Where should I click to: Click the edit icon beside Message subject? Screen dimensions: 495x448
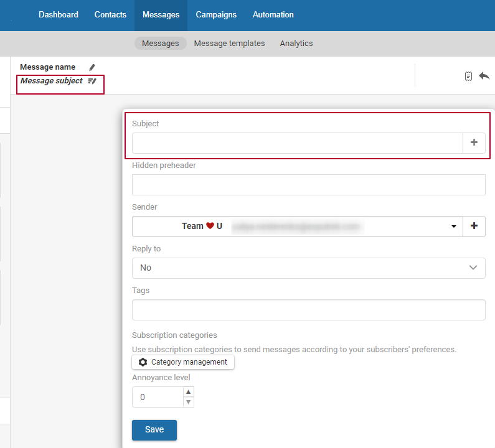point(92,81)
